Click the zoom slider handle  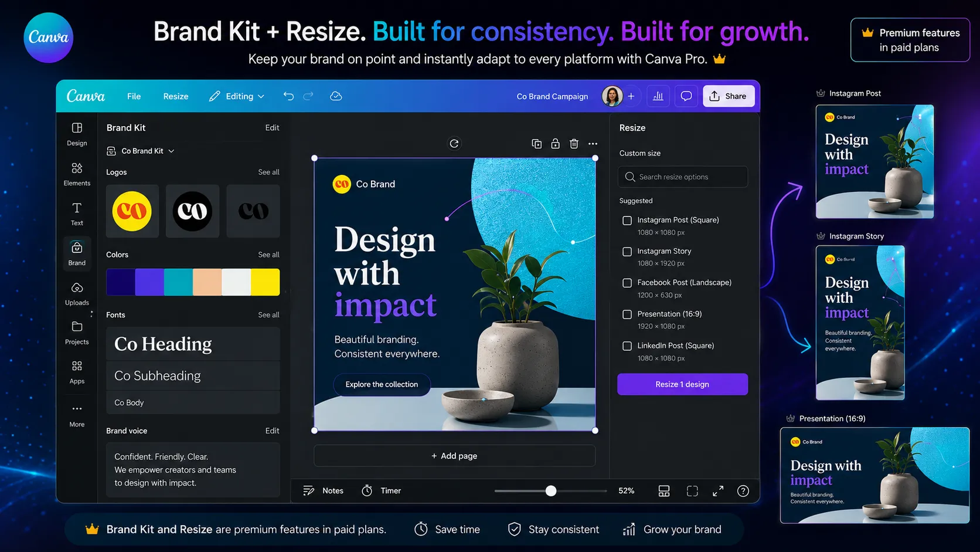tap(551, 491)
